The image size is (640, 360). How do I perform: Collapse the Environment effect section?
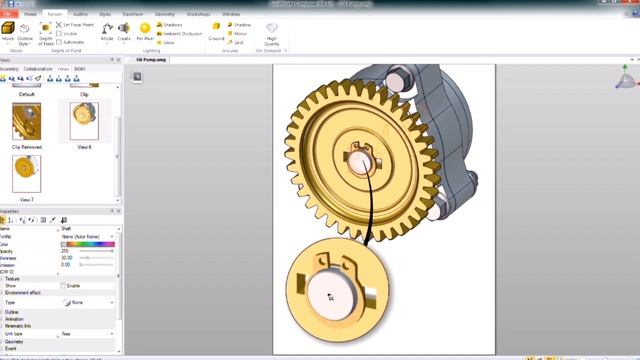click(x=2, y=293)
